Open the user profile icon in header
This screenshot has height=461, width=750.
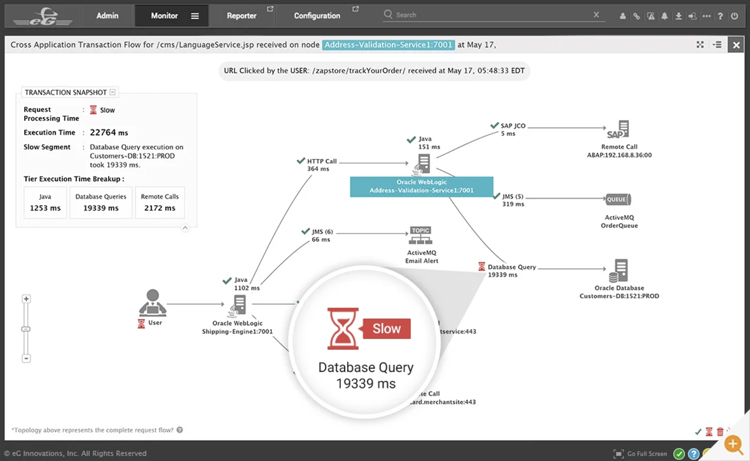click(622, 16)
